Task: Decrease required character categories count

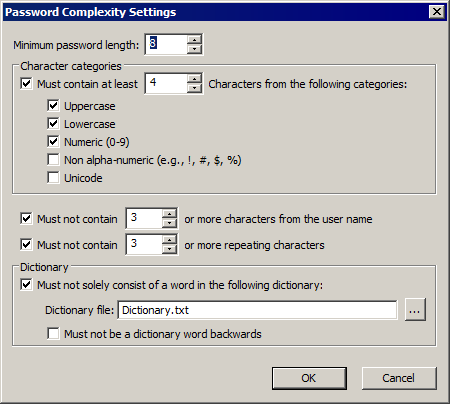Action: (194, 88)
